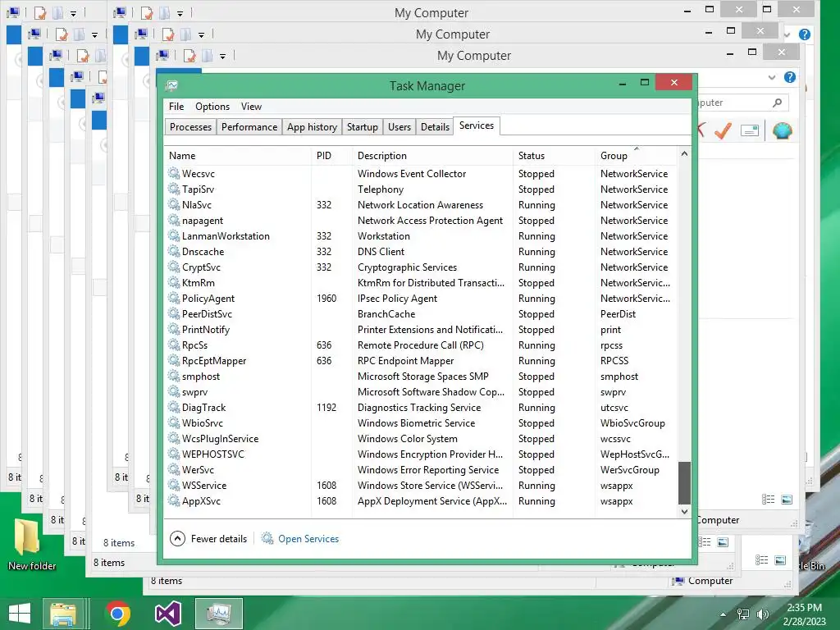The width and height of the screenshot is (840, 630).
Task: Click the gear icon beside AppXSvc
Action: 174,500
